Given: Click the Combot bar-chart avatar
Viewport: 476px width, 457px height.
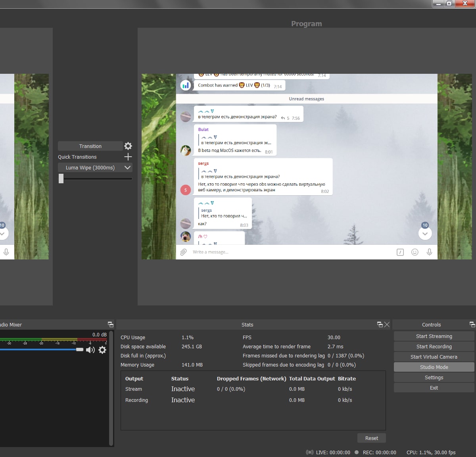Looking at the screenshot, I should point(186,85).
